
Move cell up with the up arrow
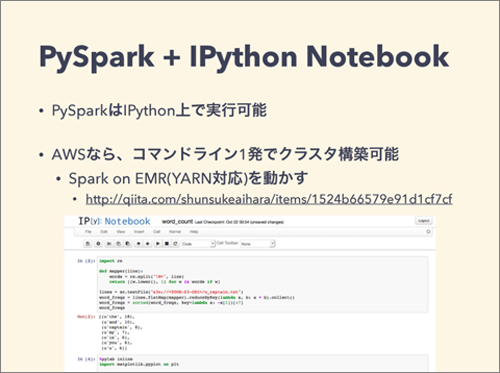[x=138, y=244]
